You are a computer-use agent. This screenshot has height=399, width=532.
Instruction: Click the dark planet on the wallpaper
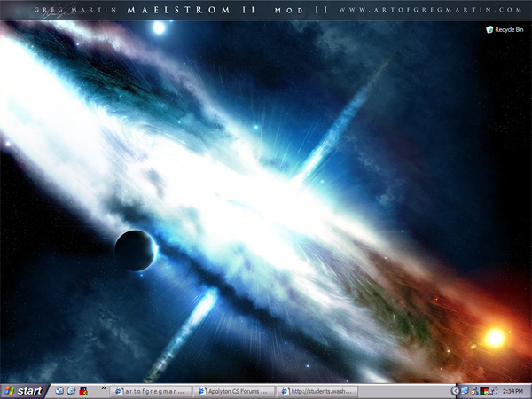click(136, 250)
